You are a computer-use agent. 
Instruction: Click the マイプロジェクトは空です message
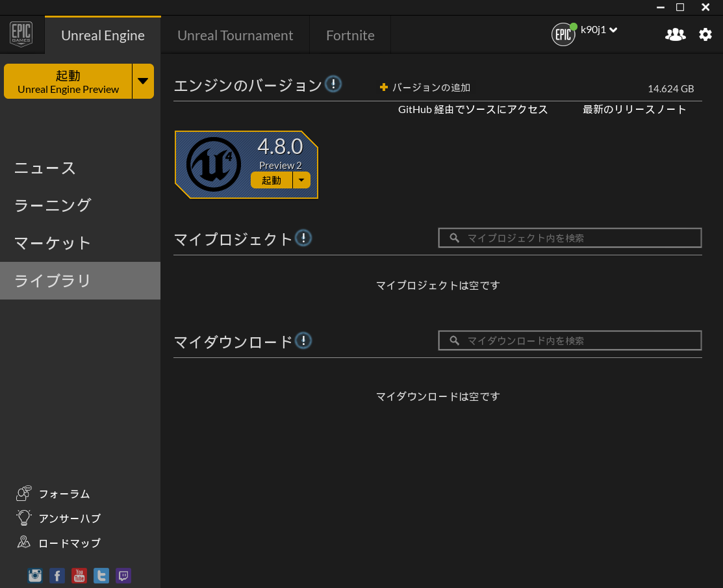tap(438, 285)
